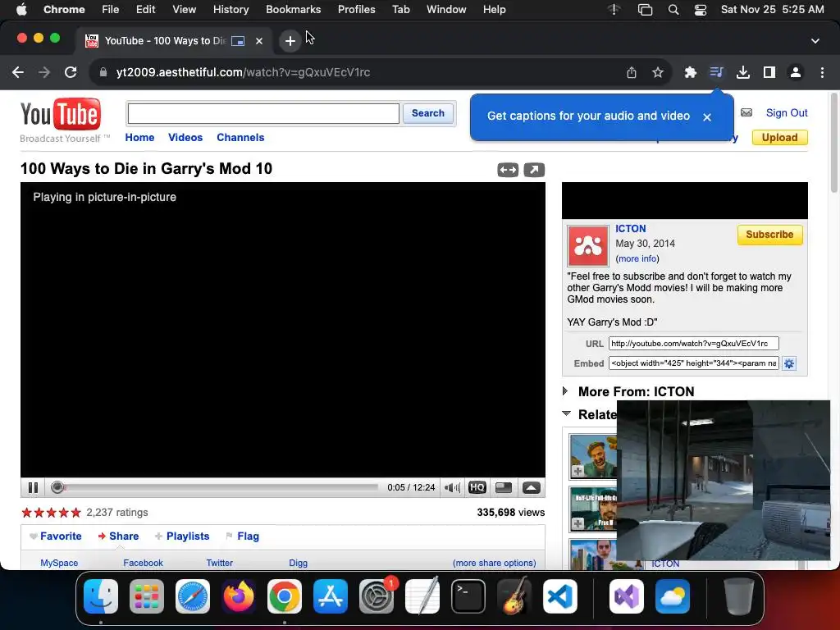Focus the YouTube search field

point(263,113)
